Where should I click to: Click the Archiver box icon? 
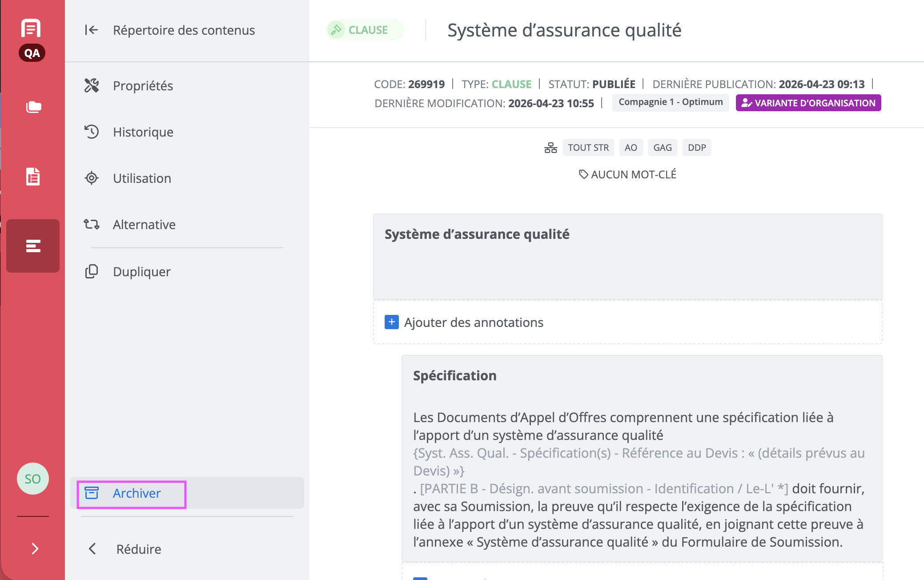pyautogui.click(x=92, y=493)
